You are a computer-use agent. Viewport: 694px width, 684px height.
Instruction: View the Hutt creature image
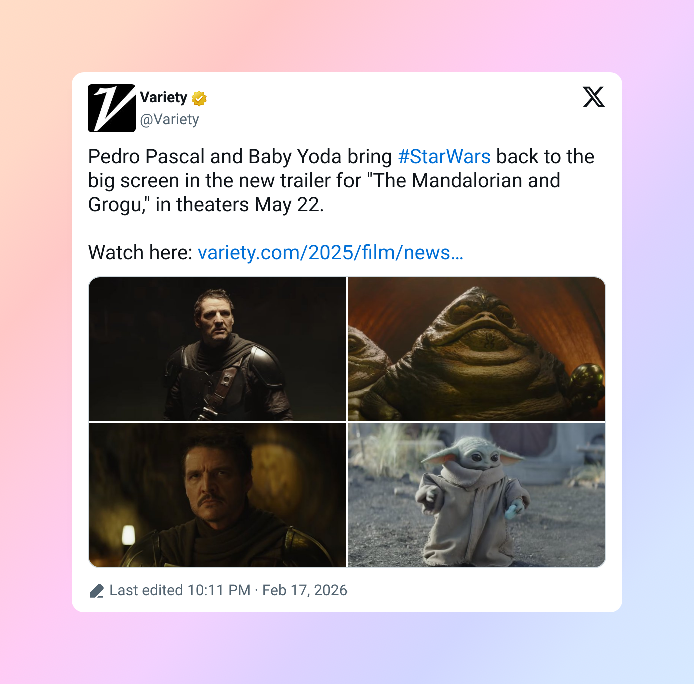click(x=477, y=349)
